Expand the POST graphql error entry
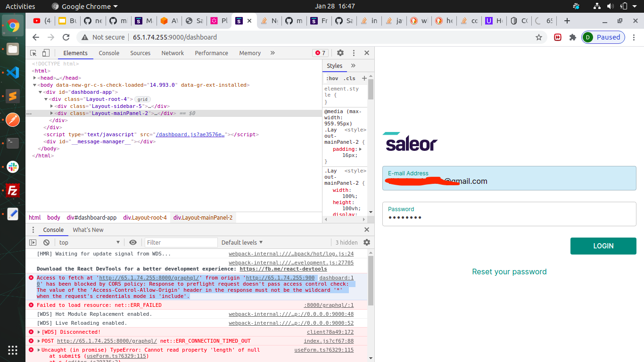Screen dimensions: 644x362 click(x=39, y=341)
